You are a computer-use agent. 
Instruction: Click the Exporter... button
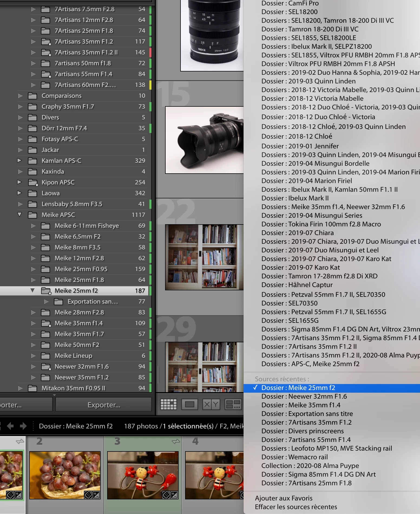[x=104, y=405]
